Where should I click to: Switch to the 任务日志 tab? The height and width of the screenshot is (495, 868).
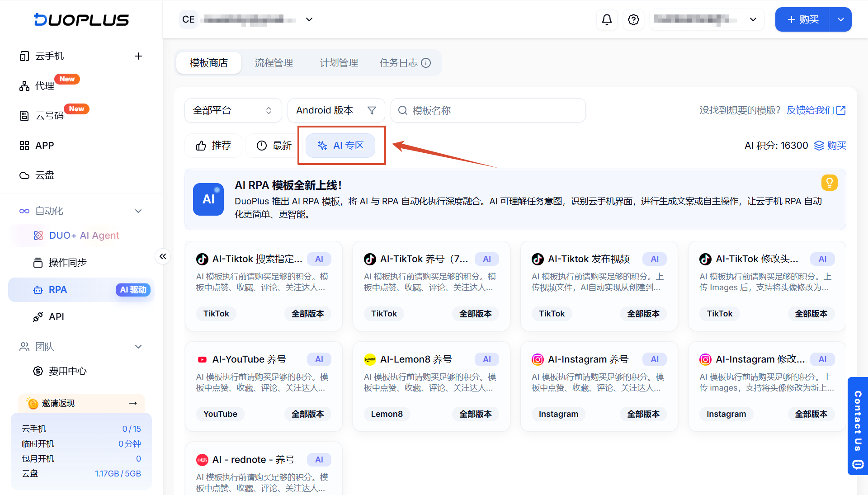(399, 63)
